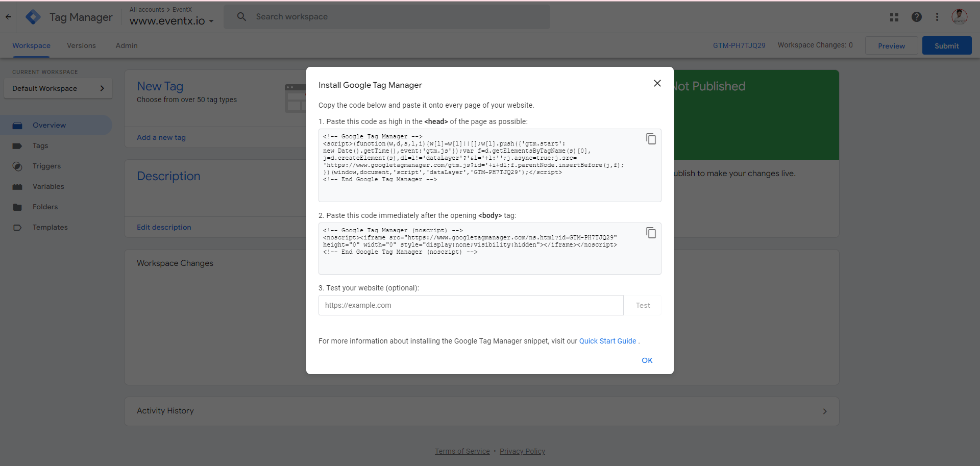The width and height of the screenshot is (980, 466).
Task: Open the Quick Start Guide link
Action: [607, 341]
